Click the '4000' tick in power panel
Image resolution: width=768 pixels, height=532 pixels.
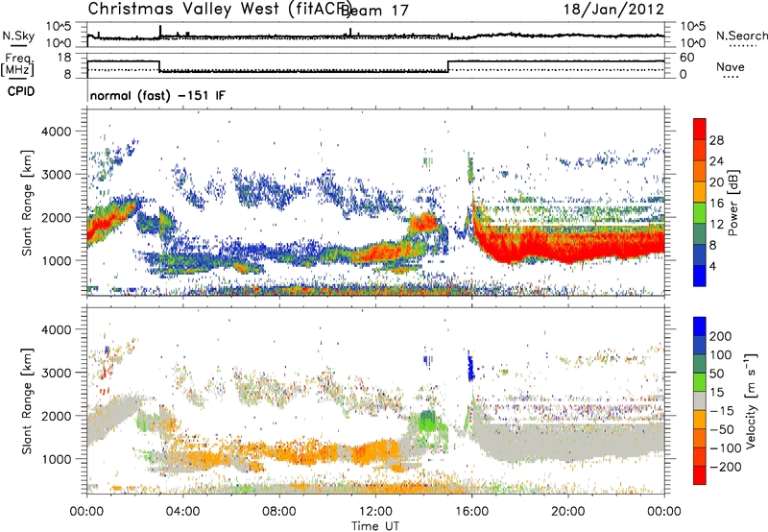pos(56,132)
